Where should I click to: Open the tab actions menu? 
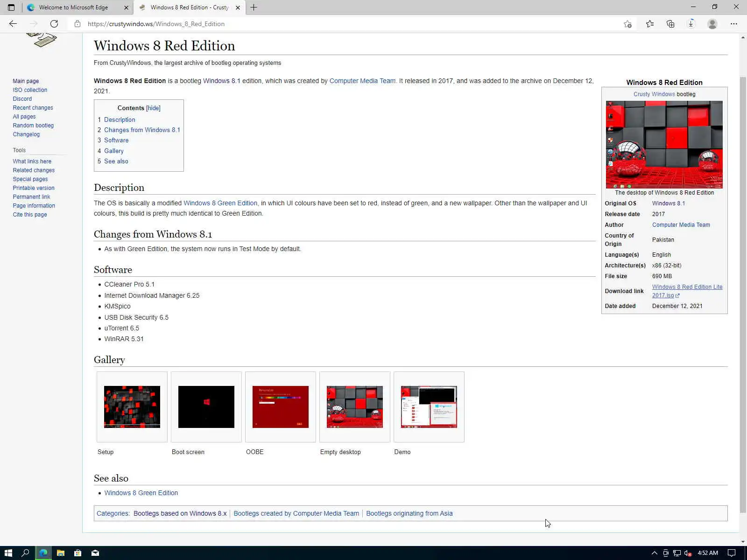(x=11, y=7)
